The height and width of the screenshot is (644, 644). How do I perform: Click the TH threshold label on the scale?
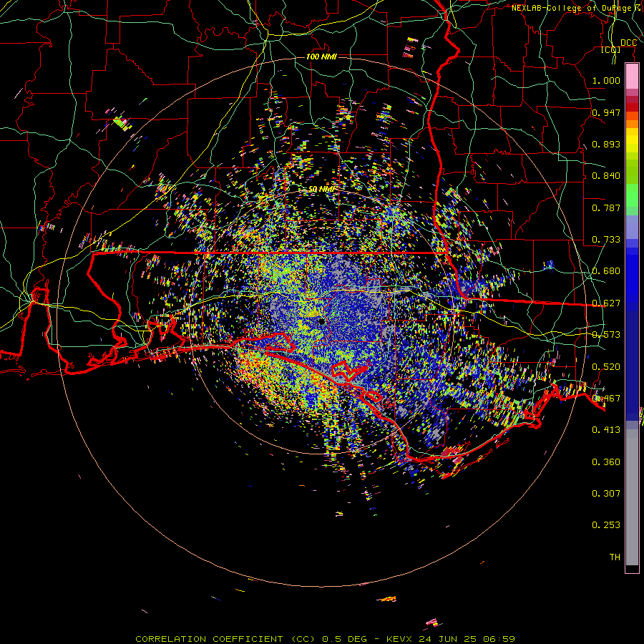615,557
